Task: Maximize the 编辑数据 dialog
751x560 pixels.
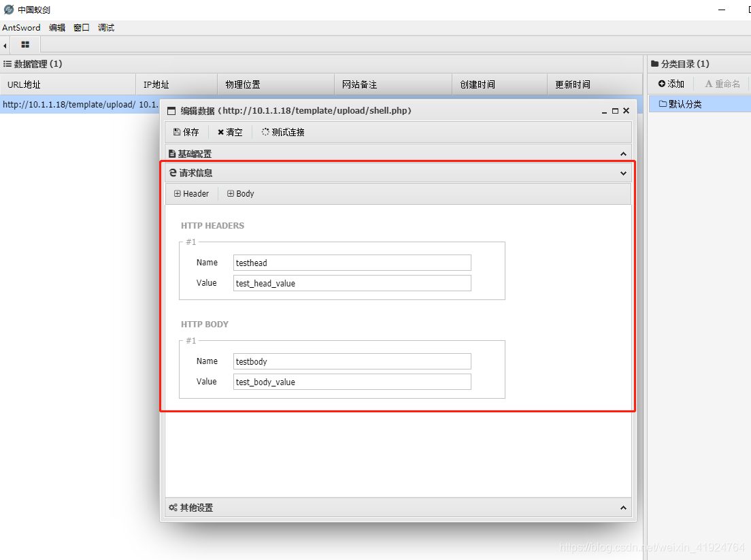Action: pos(615,111)
